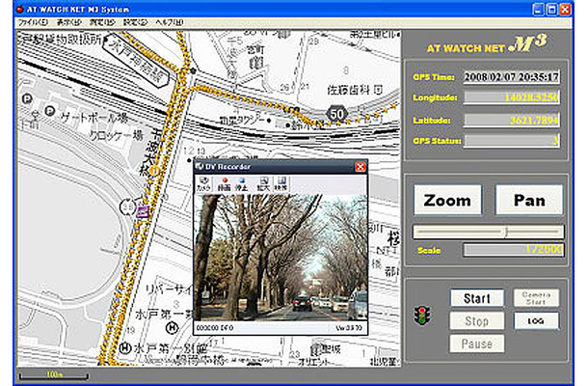Maximize the AT WATCH NET M3 window
Screen dimensions: 588x386
point(551,9)
